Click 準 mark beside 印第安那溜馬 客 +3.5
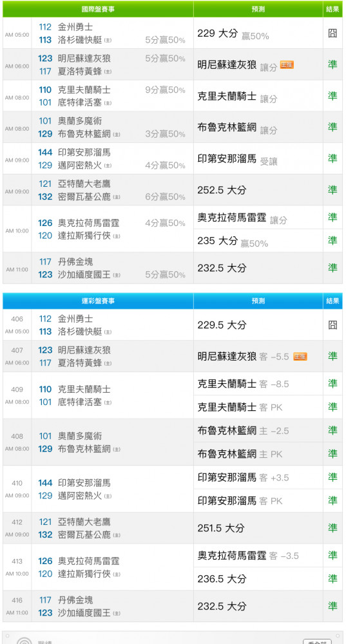 [332, 477]
